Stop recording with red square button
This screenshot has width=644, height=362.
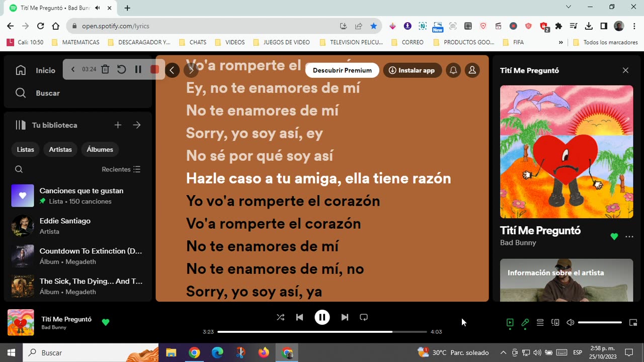tap(155, 69)
